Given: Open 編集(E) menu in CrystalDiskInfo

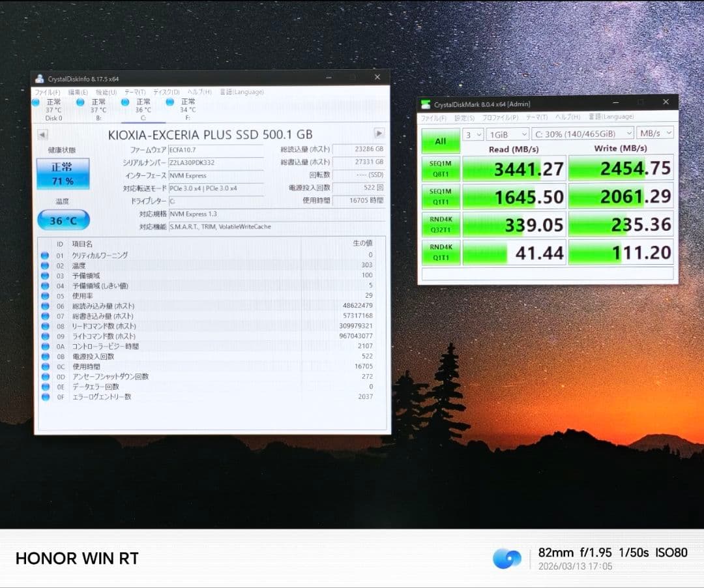Looking at the screenshot, I should click(x=78, y=92).
